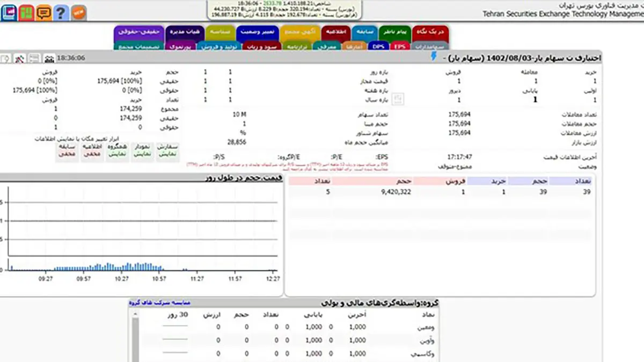Click the orange NEW badge icon
The width and height of the screenshot is (644, 362).
[x=78, y=12]
